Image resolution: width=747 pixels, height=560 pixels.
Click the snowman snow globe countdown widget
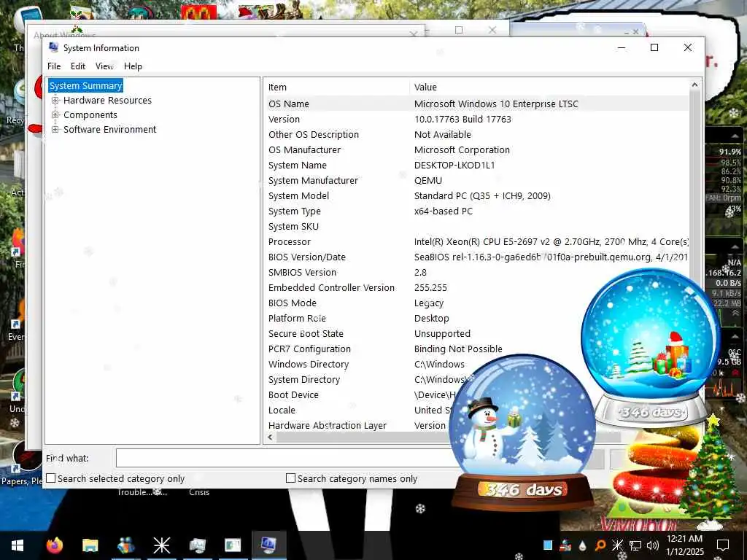coord(522,431)
